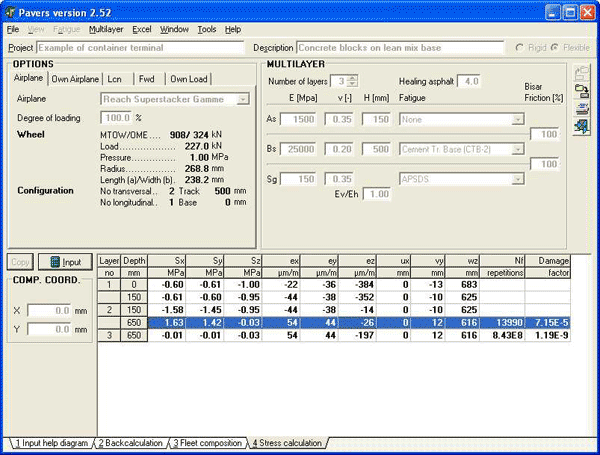Adjust the Number of layers spinner arrows
The width and height of the screenshot is (600, 455).
(352, 81)
